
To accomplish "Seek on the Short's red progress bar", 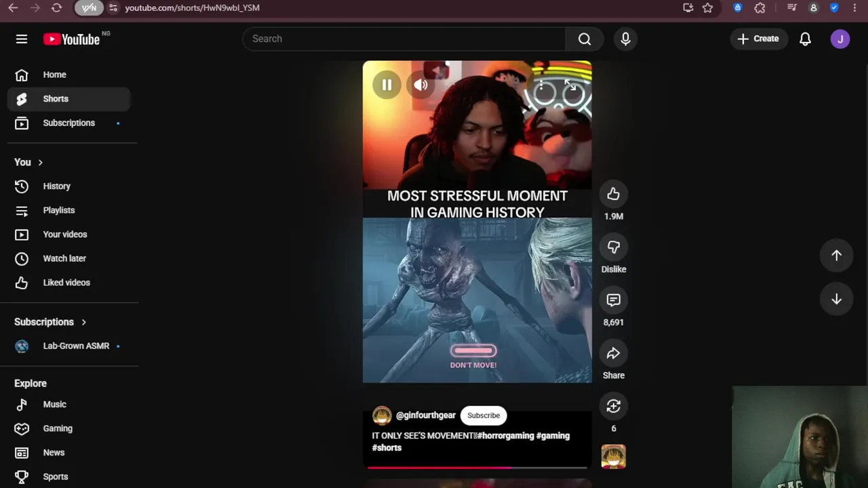I will pos(477,467).
